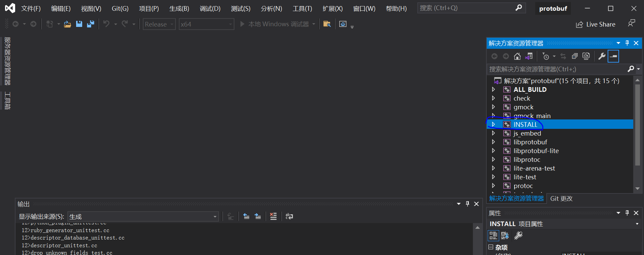The image size is (644, 255).
Task: Switch Properties panel to Categorized view
Action: (x=493, y=235)
